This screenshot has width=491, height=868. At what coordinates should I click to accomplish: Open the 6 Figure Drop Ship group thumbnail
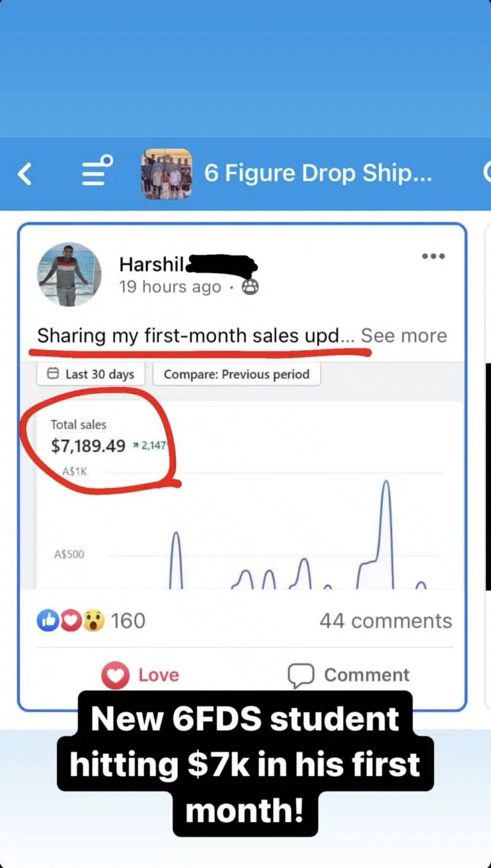coord(167,174)
